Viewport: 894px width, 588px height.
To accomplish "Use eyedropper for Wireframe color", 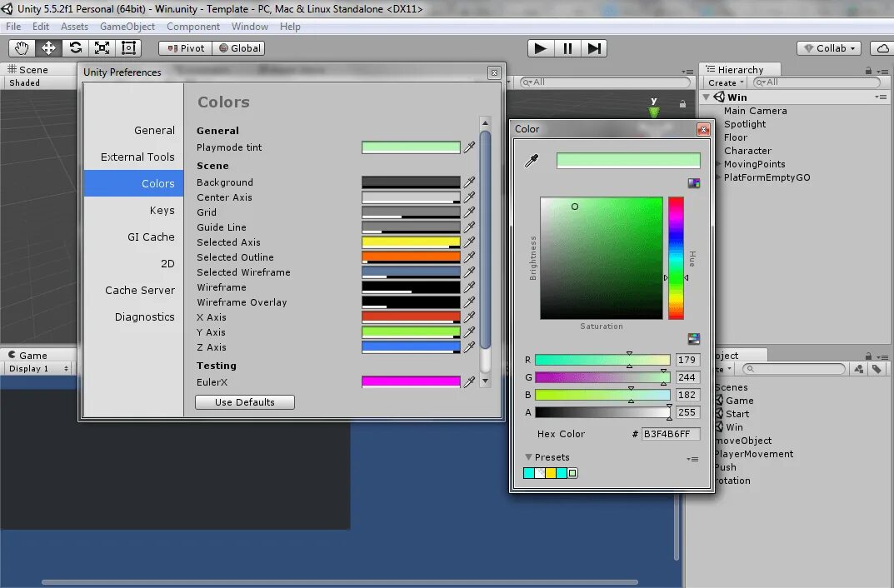I will 469,287.
